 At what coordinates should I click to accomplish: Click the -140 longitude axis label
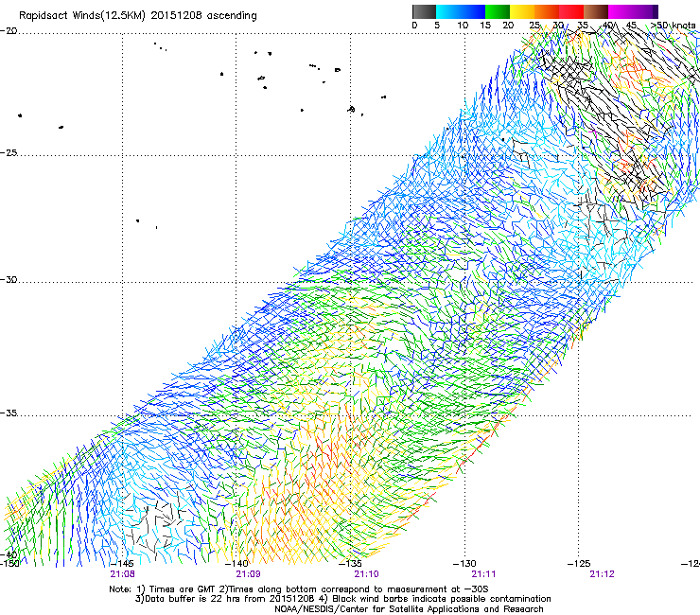tap(236, 564)
